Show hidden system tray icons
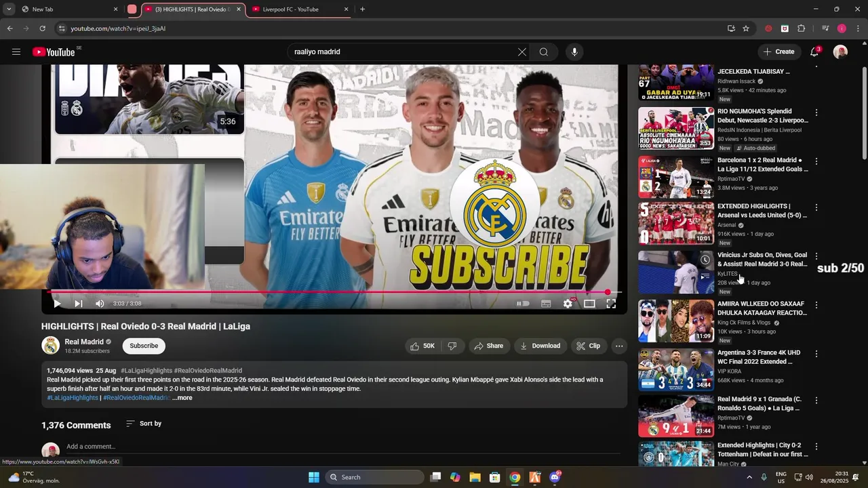868x488 pixels. point(749,477)
